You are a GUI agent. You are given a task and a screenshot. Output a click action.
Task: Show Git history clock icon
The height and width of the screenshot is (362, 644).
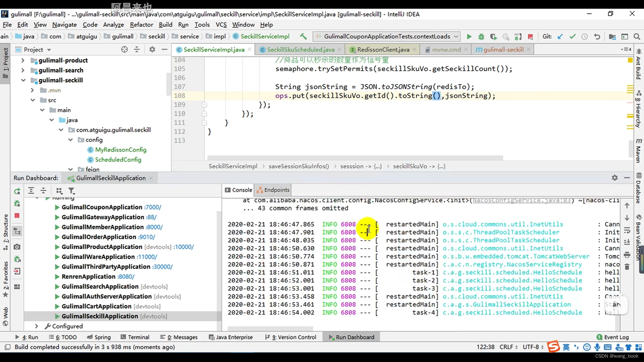tap(585, 37)
